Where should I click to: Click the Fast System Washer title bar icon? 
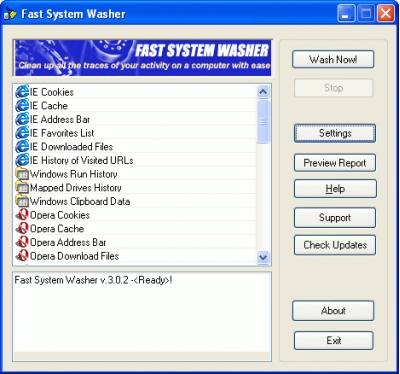point(10,14)
